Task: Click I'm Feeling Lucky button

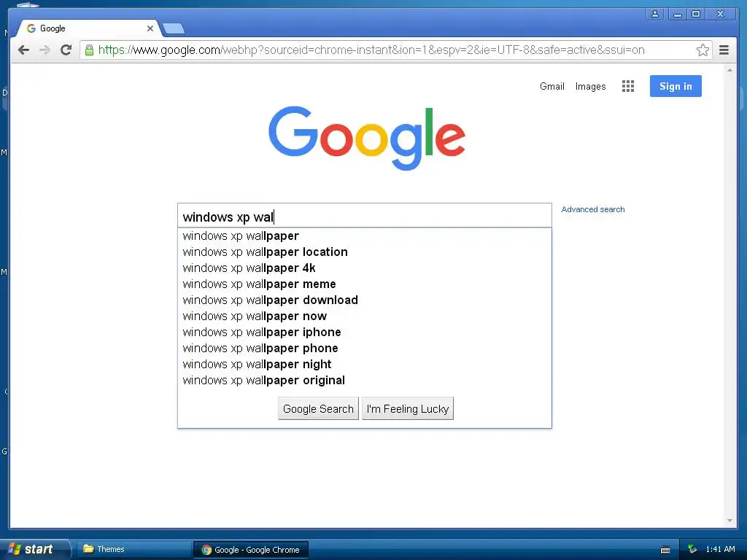Action: coord(408,408)
